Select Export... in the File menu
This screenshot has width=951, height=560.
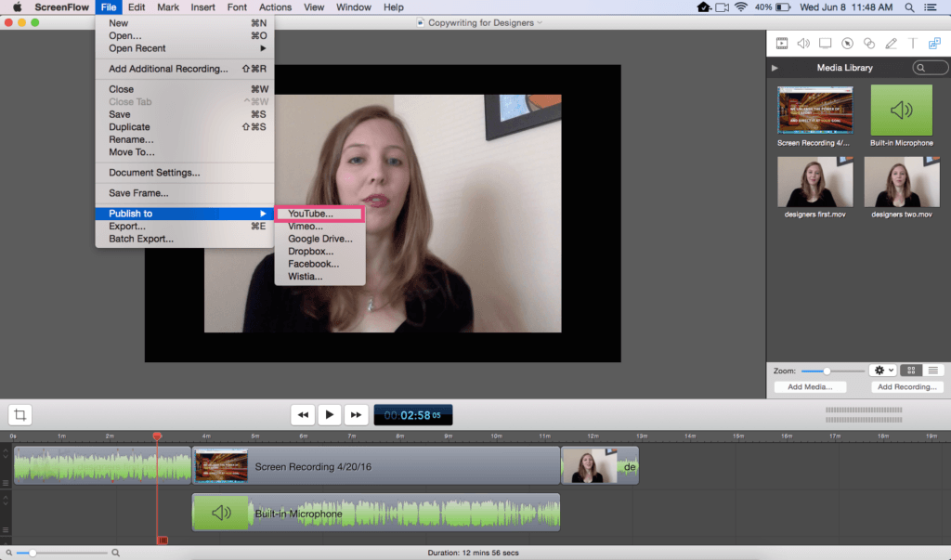(x=185, y=227)
